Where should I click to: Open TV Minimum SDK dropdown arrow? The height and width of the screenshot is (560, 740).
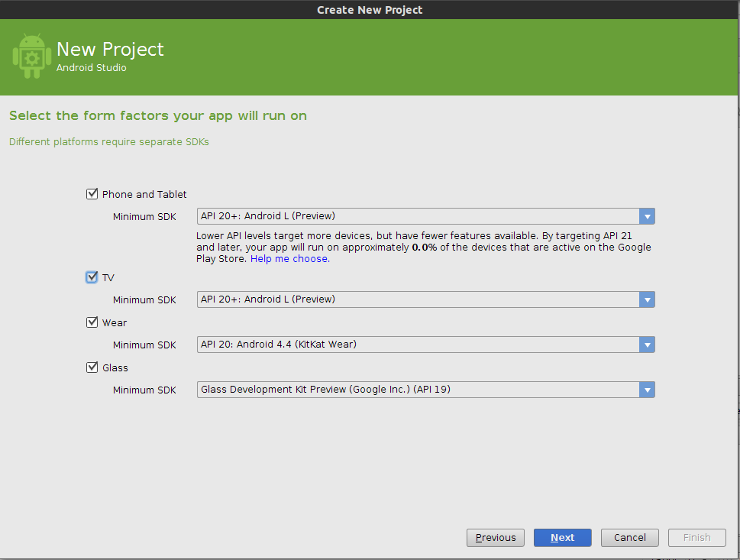pos(647,299)
